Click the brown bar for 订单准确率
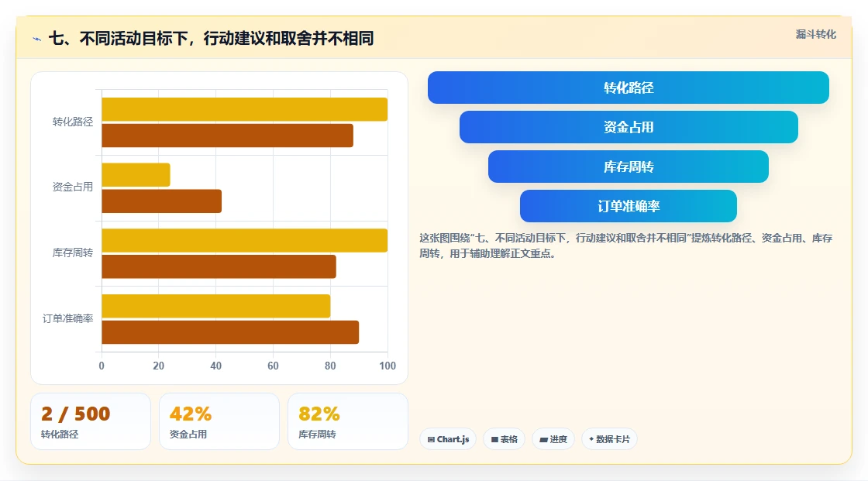The width and height of the screenshot is (868, 481). coord(230,332)
